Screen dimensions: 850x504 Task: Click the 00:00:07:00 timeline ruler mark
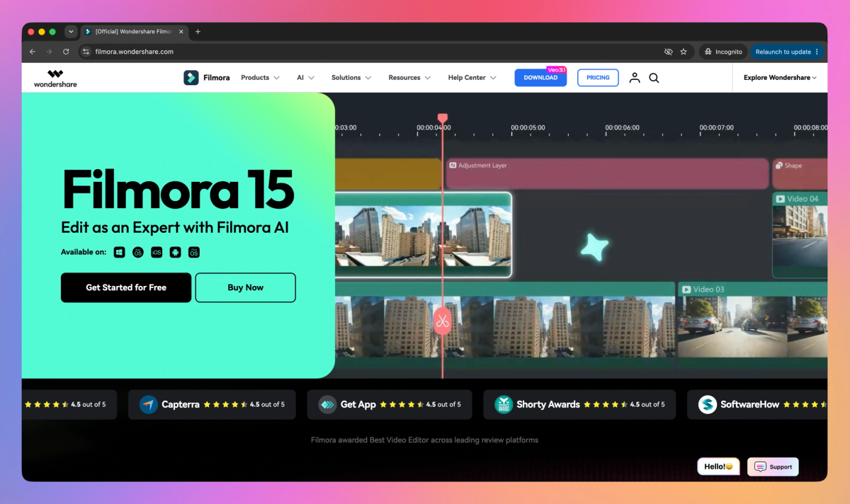coord(717,128)
